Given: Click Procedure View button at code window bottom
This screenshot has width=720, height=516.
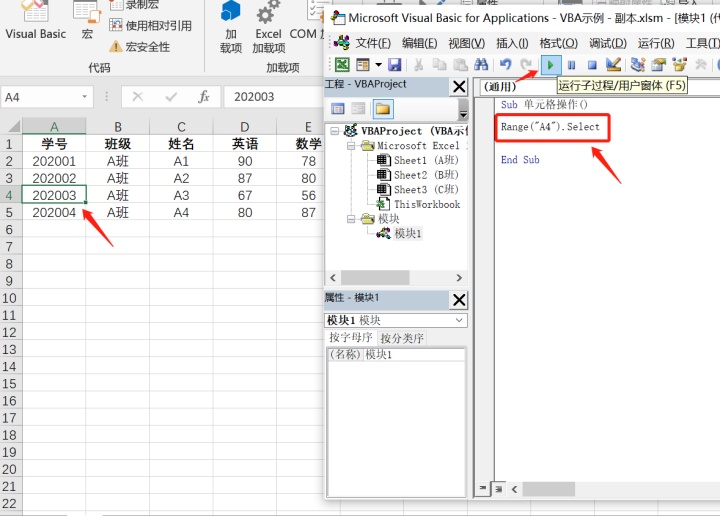Looking at the screenshot, I should tap(482, 488).
